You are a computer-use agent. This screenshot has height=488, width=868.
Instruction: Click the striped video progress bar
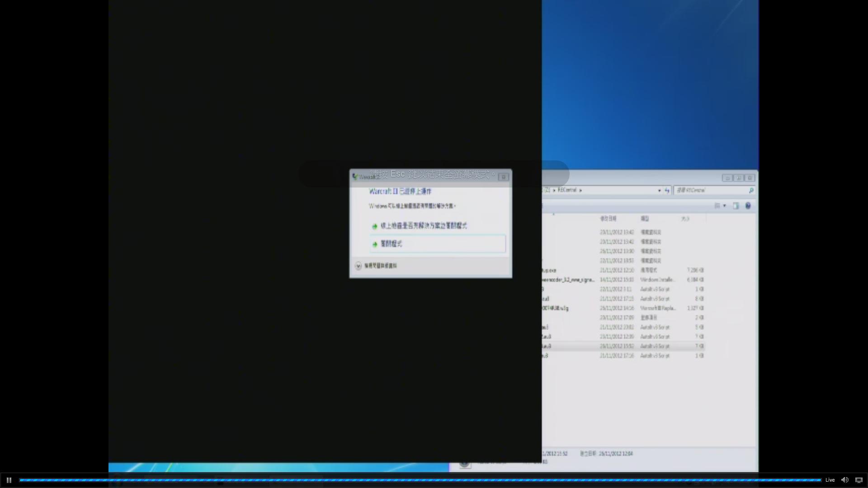point(420,480)
